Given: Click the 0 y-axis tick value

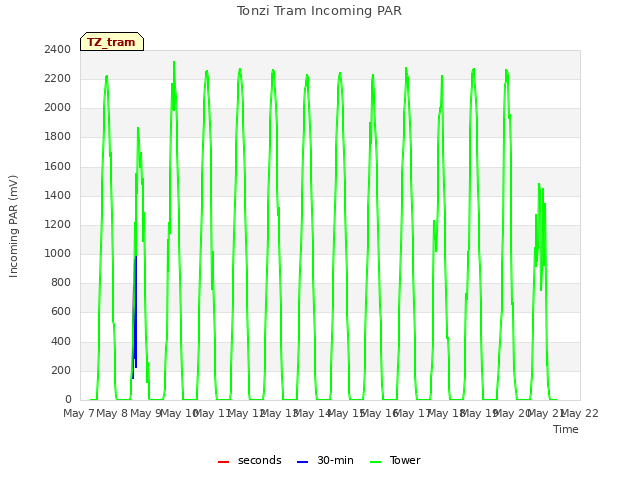Looking at the screenshot, I should point(68,399).
